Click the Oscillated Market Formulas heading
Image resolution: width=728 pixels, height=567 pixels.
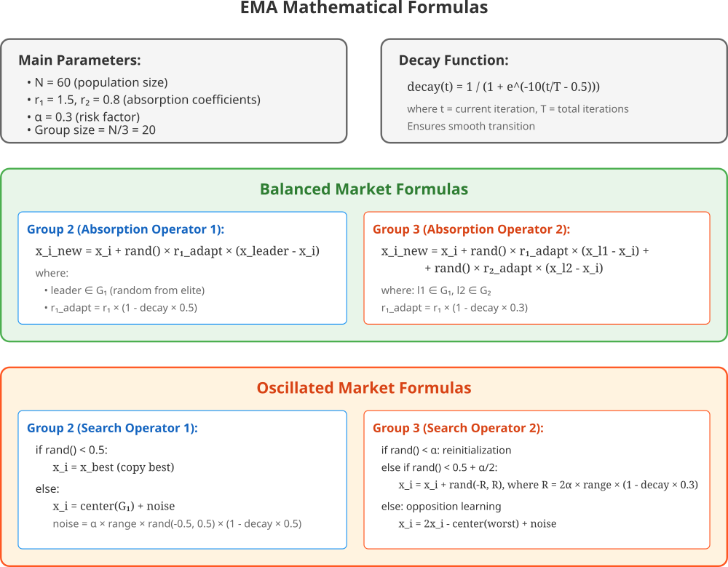coord(364,388)
